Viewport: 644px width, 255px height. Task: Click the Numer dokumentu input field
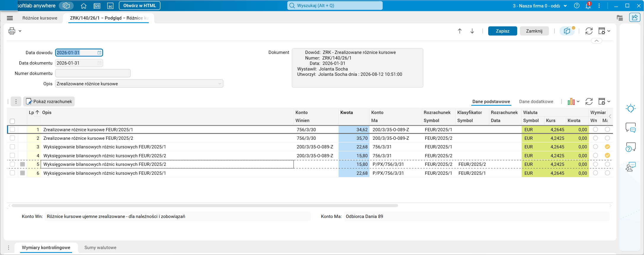click(93, 73)
